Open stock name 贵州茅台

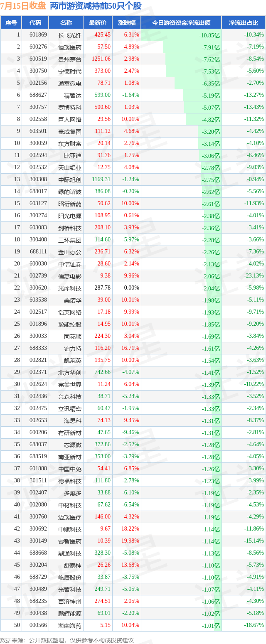(70, 59)
